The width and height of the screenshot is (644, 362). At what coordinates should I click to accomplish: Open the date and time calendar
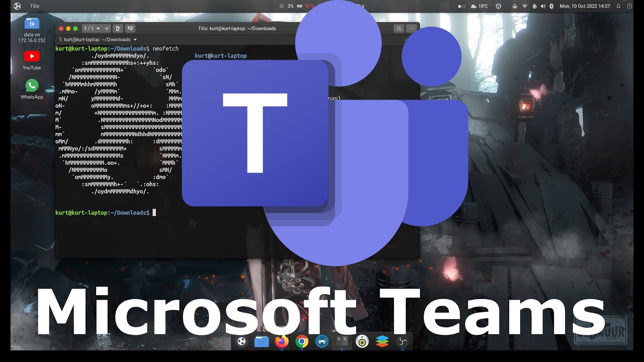tap(585, 6)
